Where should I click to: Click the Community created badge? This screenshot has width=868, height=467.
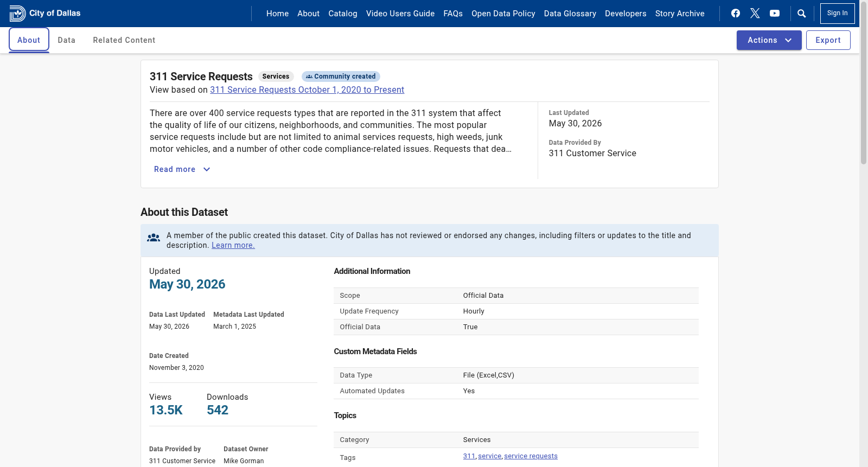(341, 76)
